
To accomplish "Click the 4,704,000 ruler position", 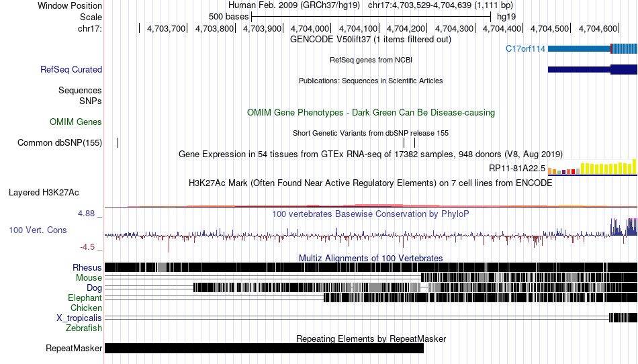I will (x=310, y=28).
